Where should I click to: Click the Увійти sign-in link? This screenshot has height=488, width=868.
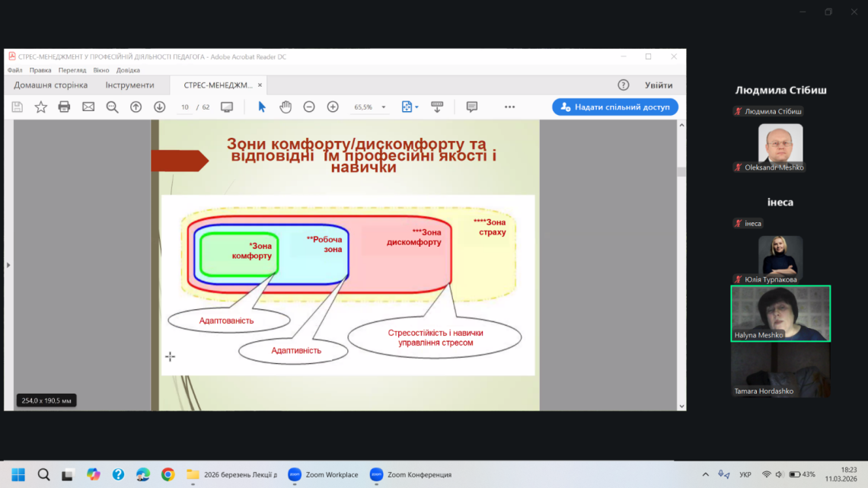tap(659, 85)
